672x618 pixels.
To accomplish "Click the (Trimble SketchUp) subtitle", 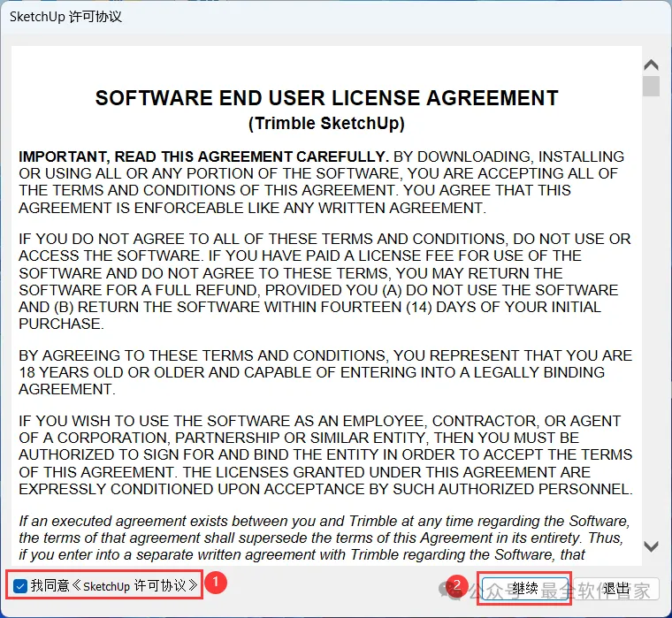I will (x=326, y=123).
